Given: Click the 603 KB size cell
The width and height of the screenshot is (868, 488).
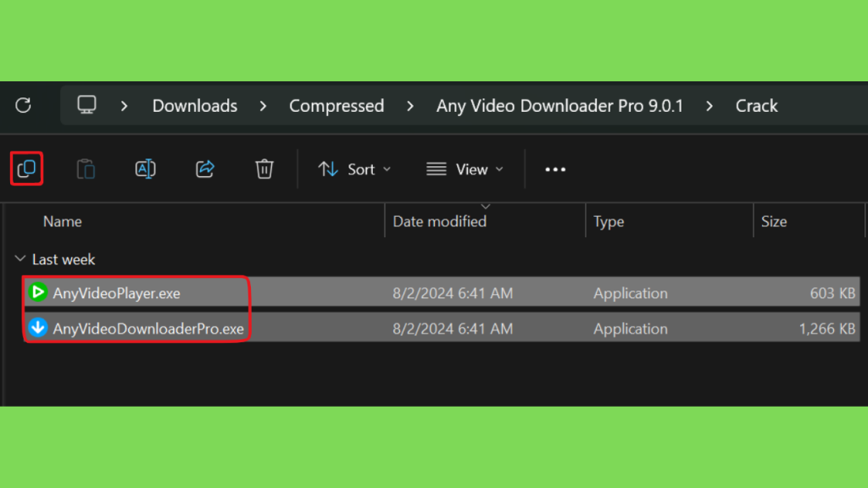Looking at the screenshot, I should [832, 292].
